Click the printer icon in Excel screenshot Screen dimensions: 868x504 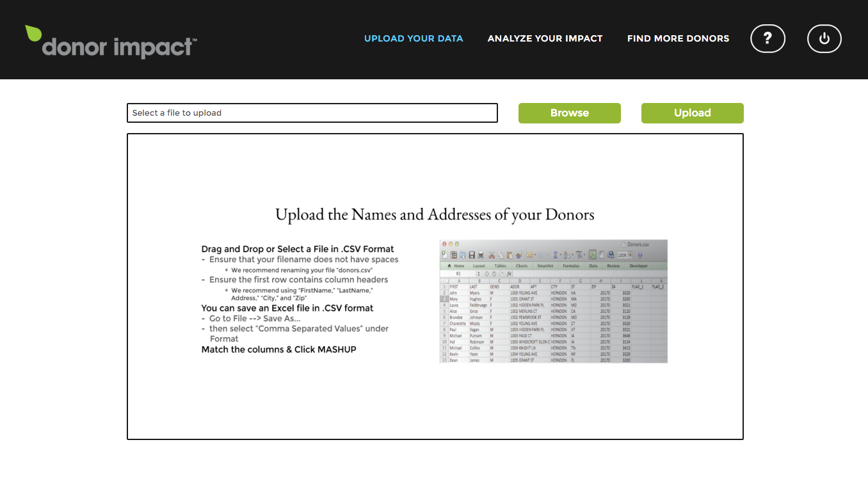481,255
